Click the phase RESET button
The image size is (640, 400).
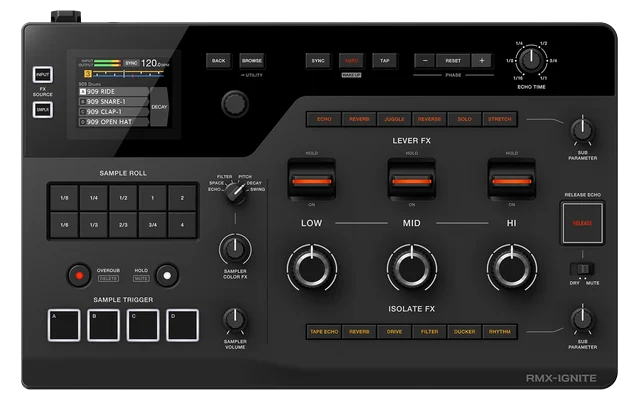click(x=453, y=61)
